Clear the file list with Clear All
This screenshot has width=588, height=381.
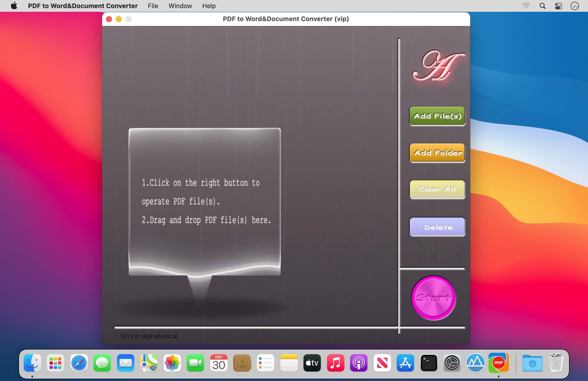[437, 189]
